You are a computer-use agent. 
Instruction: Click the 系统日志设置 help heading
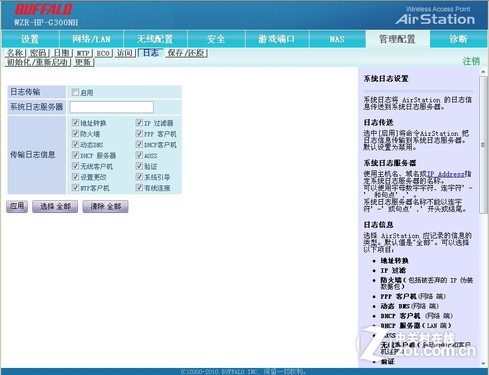coord(386,79)
